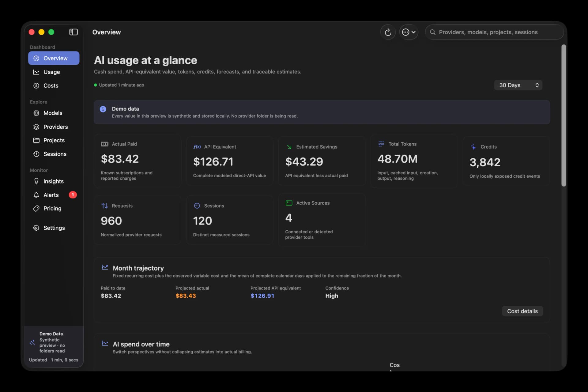Click the red Alerts badge count
This screenshot has height=392, width=588.
73,195
